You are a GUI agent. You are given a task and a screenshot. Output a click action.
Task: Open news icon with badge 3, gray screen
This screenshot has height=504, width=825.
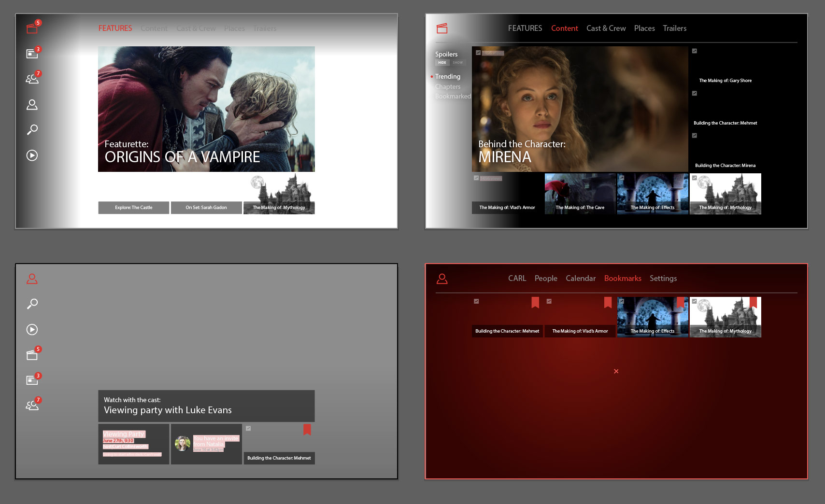tap(32, 380)
